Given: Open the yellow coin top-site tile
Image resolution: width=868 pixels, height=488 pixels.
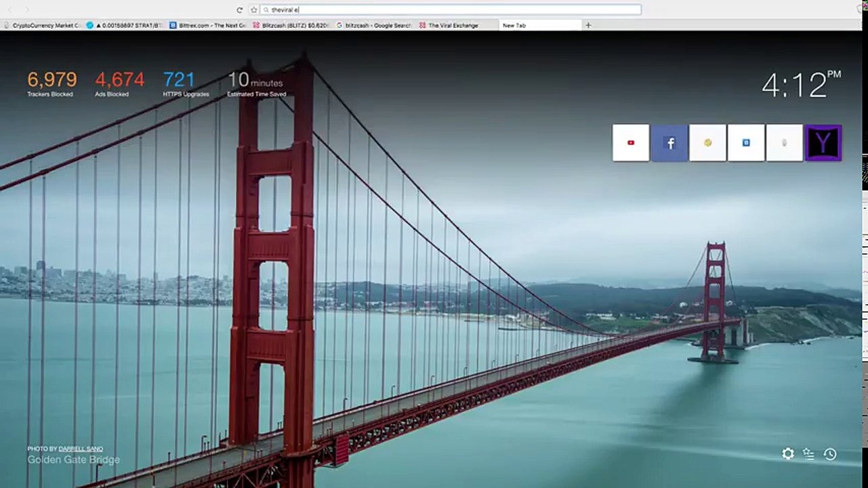Looking at the screenshot, I should tap(707, 142).
